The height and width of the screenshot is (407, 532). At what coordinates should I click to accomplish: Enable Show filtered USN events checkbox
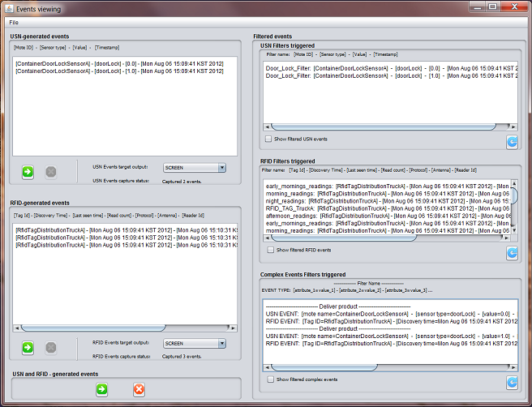coord(270,139)
